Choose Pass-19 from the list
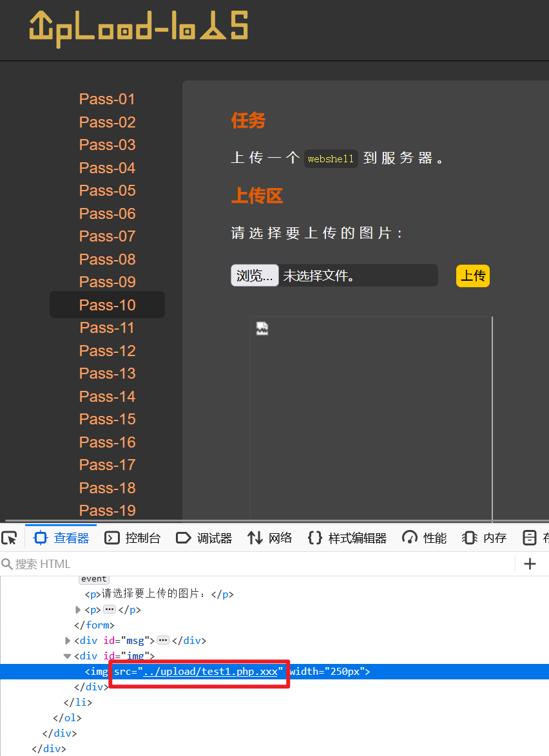This screenshot has height=756, width=549. pyautogui.click(x=107, y=510)
